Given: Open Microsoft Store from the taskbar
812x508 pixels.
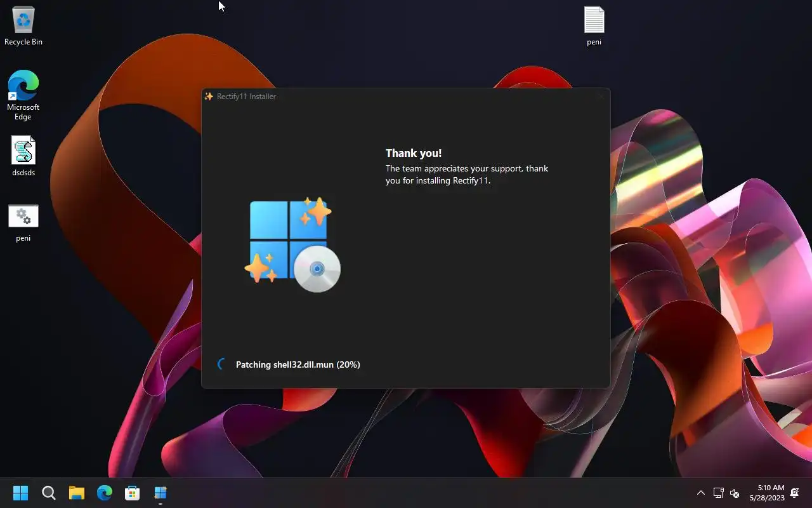Looking at the screenshot, I should (133, 493).
